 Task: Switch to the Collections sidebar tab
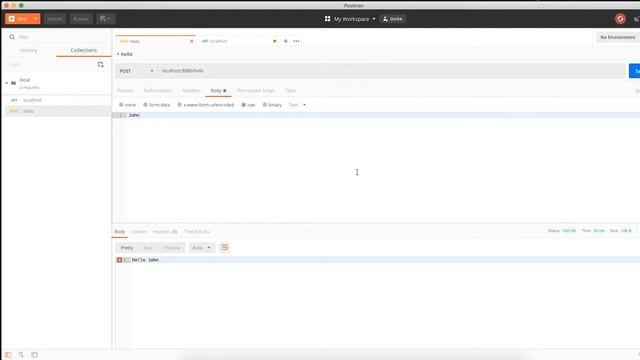[84, 50]
